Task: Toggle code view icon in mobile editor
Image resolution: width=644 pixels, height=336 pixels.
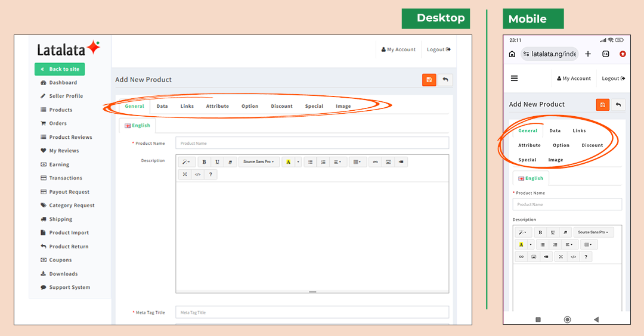Action: pyautogui.click(x=574, y=257)
